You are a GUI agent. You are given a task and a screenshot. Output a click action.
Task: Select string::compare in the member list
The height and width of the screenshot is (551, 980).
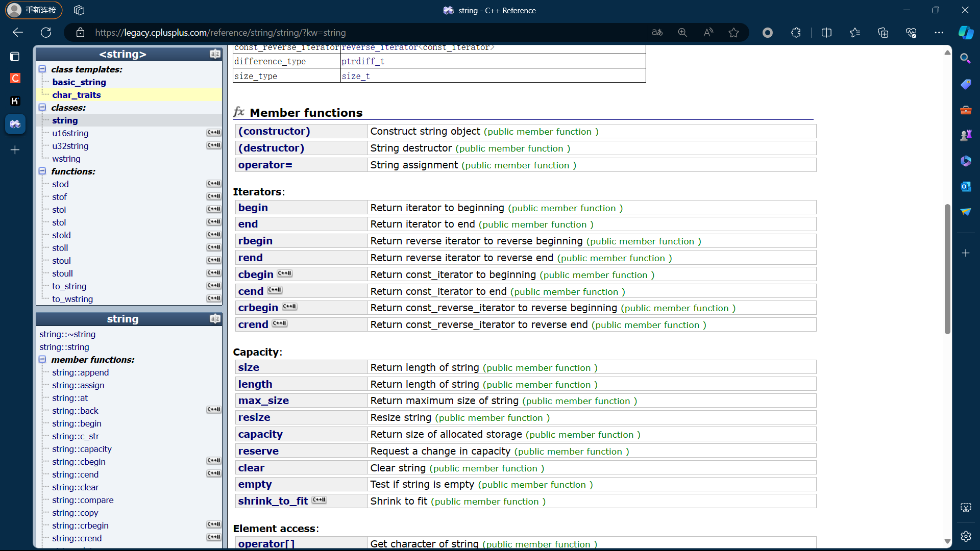83,500
